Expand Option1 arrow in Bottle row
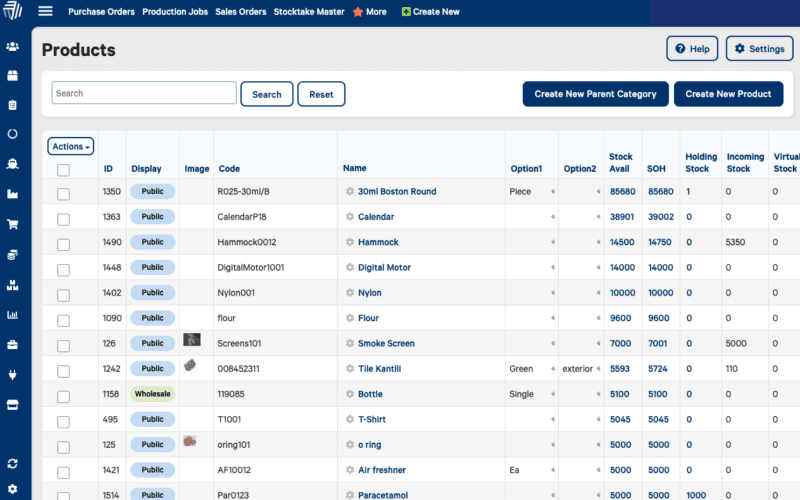The image size is (800, 500). 553,394
